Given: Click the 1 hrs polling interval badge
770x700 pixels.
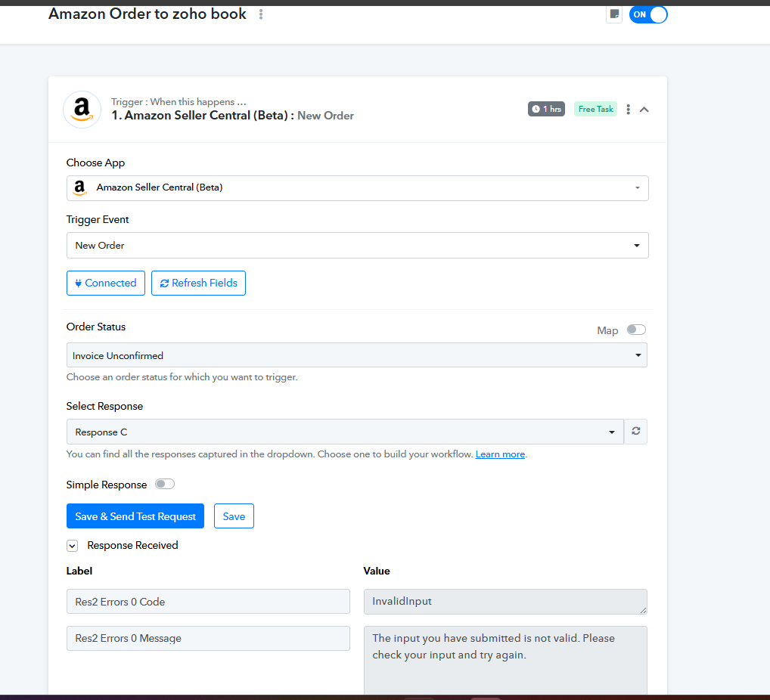Looking at the screenshot, I should [x=546, y=110].
